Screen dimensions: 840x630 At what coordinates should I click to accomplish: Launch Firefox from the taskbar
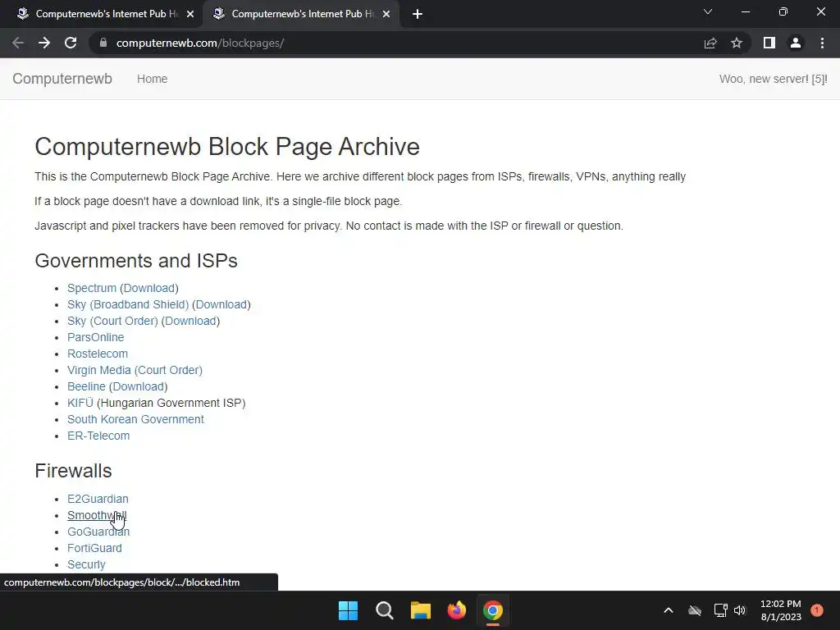click(x=456, y=610)
